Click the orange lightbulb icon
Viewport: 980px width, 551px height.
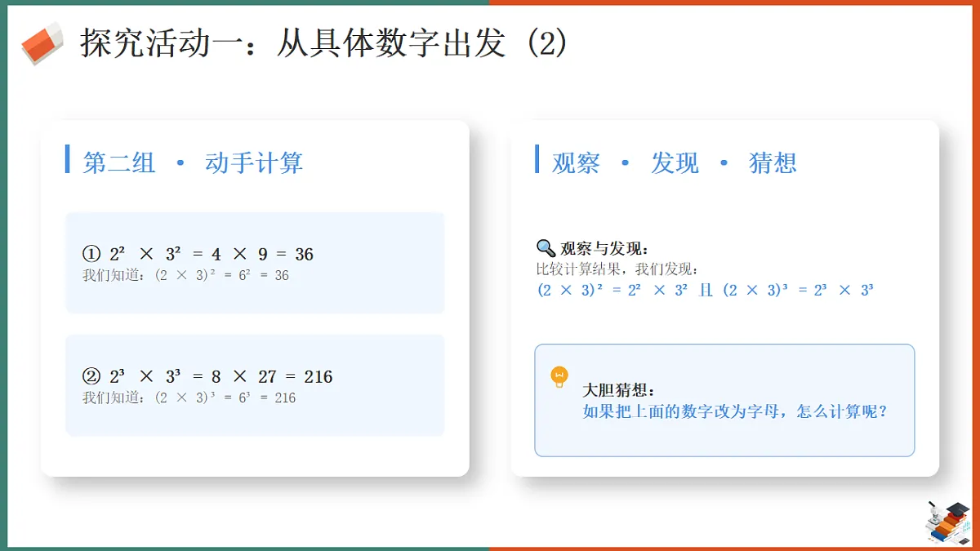point(559,376)
